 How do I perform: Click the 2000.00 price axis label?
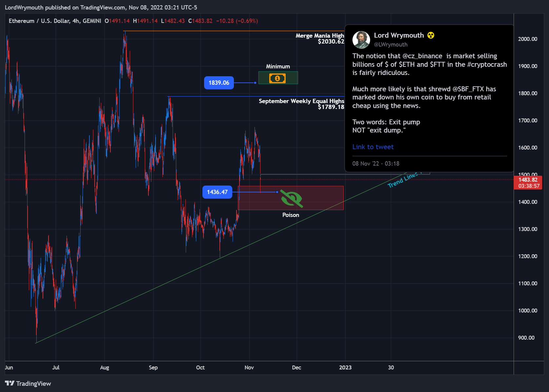[x=527, y=39]
